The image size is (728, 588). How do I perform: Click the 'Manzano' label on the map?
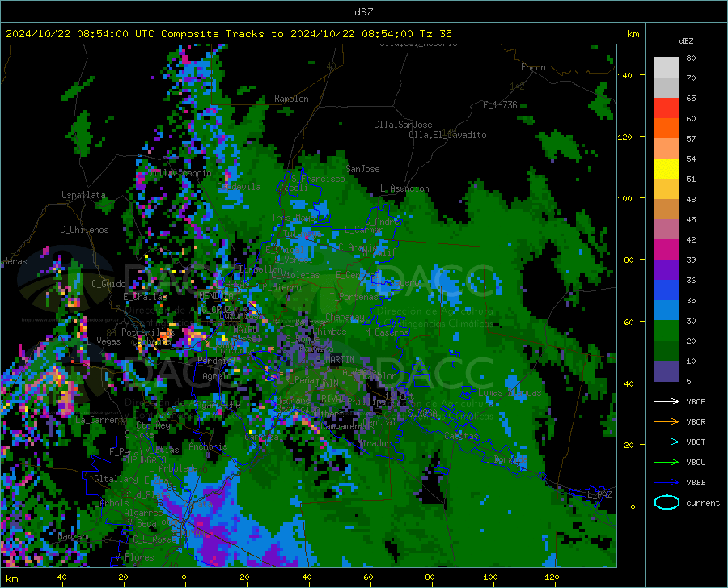click(x=74, y=536)
